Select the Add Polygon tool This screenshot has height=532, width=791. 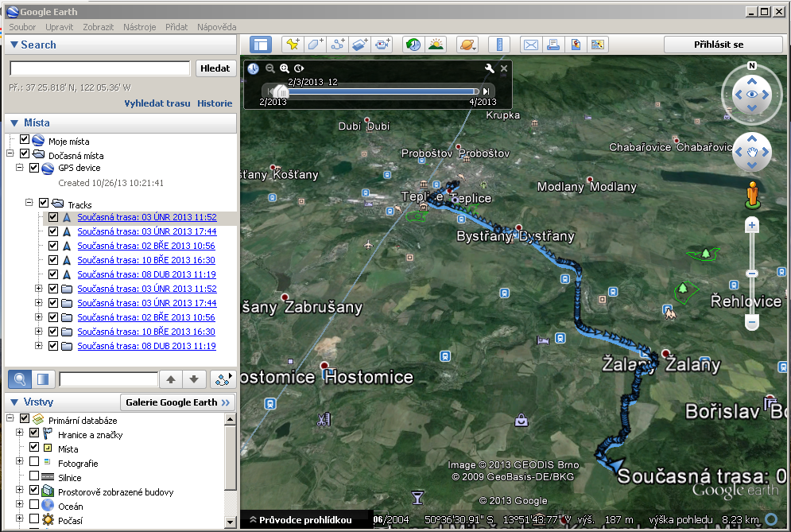point(316,45)
